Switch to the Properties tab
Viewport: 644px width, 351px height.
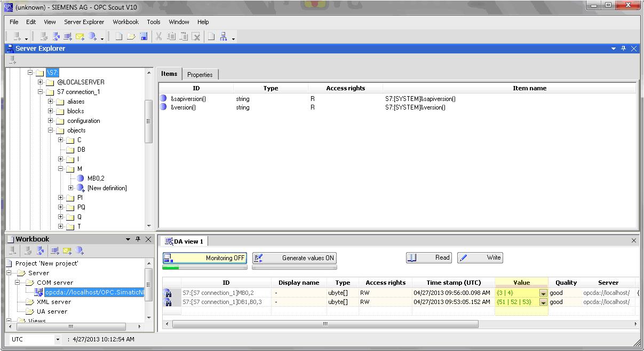(x=200, y=75)
